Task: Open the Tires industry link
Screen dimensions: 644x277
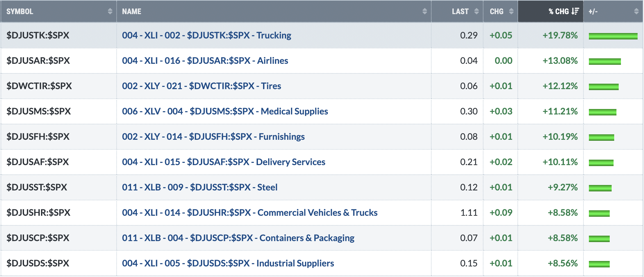Action: 202,86
